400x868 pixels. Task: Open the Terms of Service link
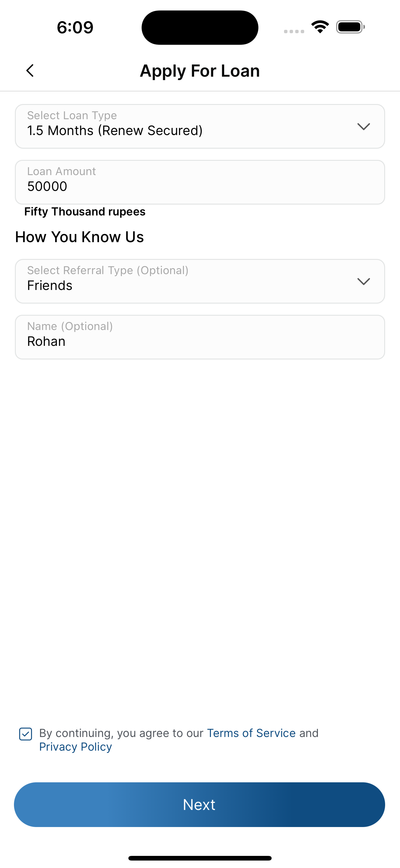tap(251, 733)
